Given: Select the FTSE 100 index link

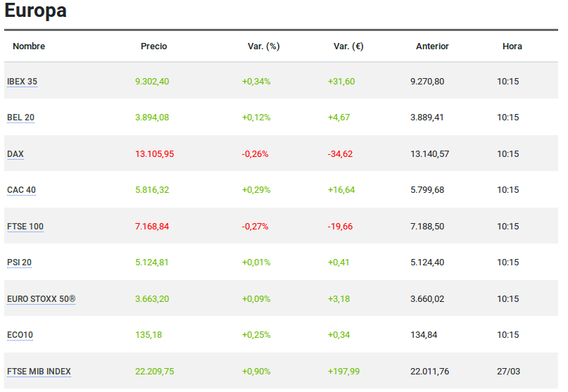Looking at the screenshot, I should (25, 227).
